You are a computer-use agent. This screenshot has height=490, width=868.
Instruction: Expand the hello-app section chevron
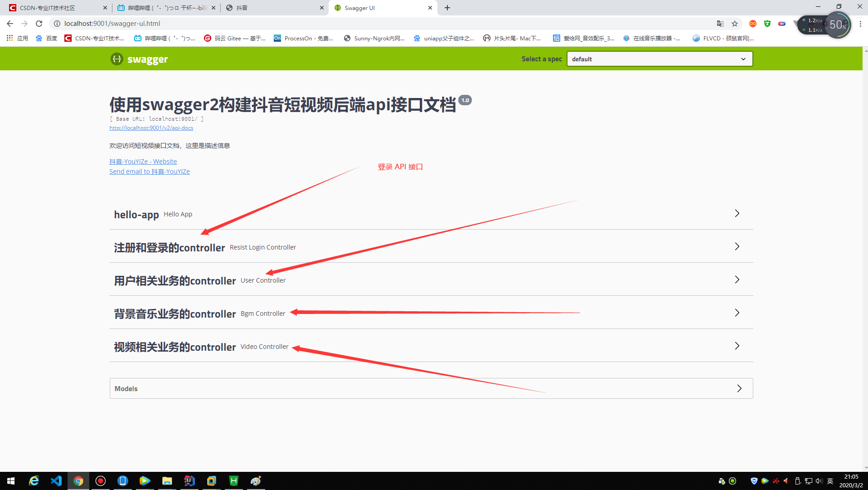pos(737,213)
